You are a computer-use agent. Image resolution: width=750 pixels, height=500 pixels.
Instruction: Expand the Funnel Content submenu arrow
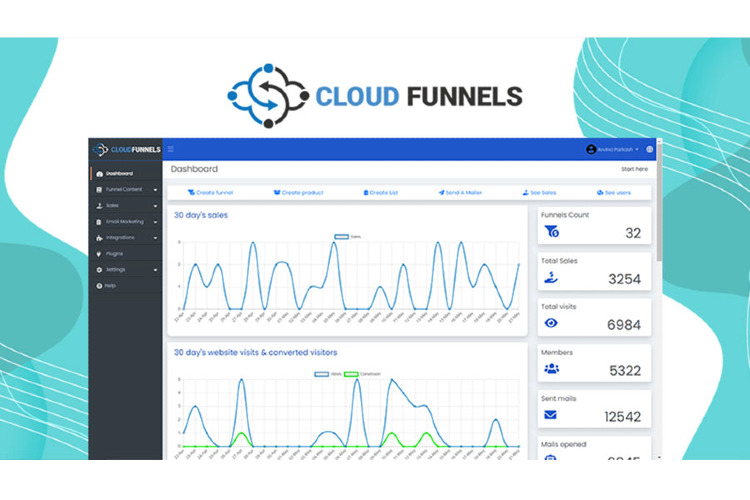click(x=155, y=190)
